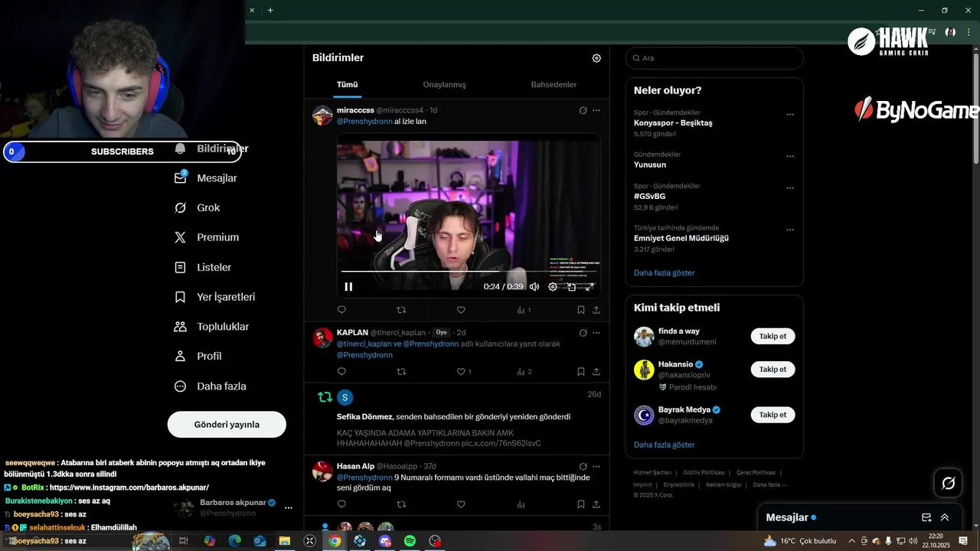Open Yer İşaretleri bookmarks
The image size is (980, 551).
pos(214,297)
